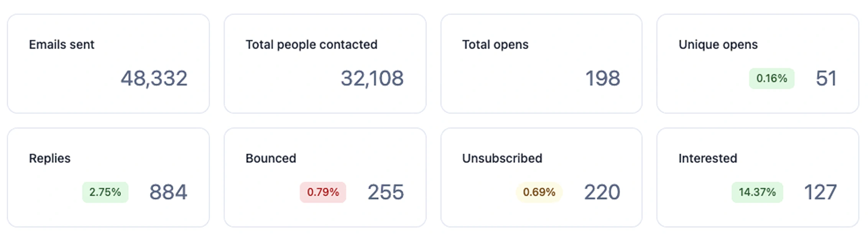Select the 220 unsubscribed number
The image size is (868, 235).
click(602, 192)
